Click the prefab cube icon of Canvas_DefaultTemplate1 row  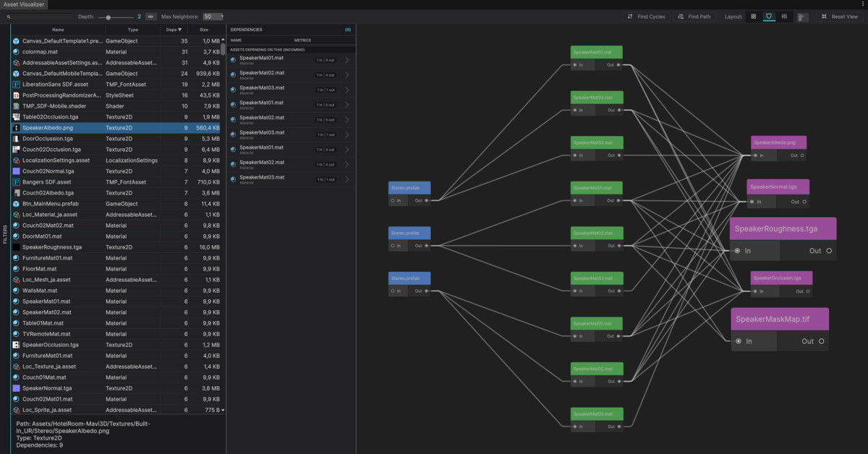tap(16, 41)
